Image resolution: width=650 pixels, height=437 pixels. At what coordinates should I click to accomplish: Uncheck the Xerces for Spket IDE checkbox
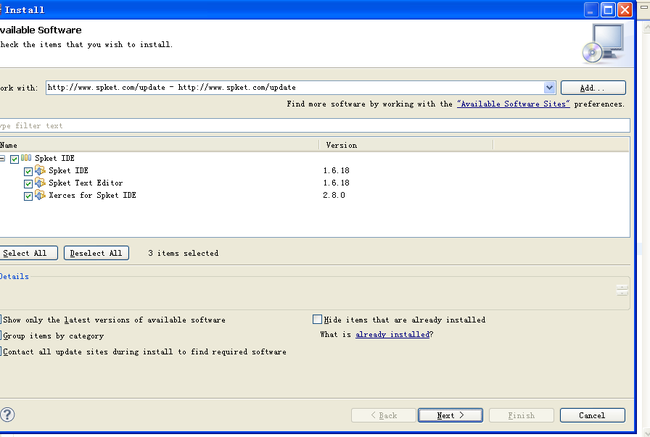pos(28,196)
